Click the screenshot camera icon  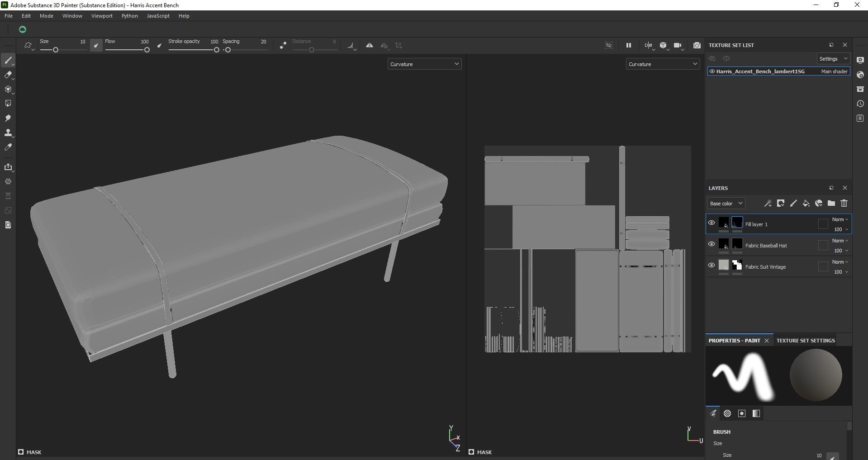click(697, 45)
